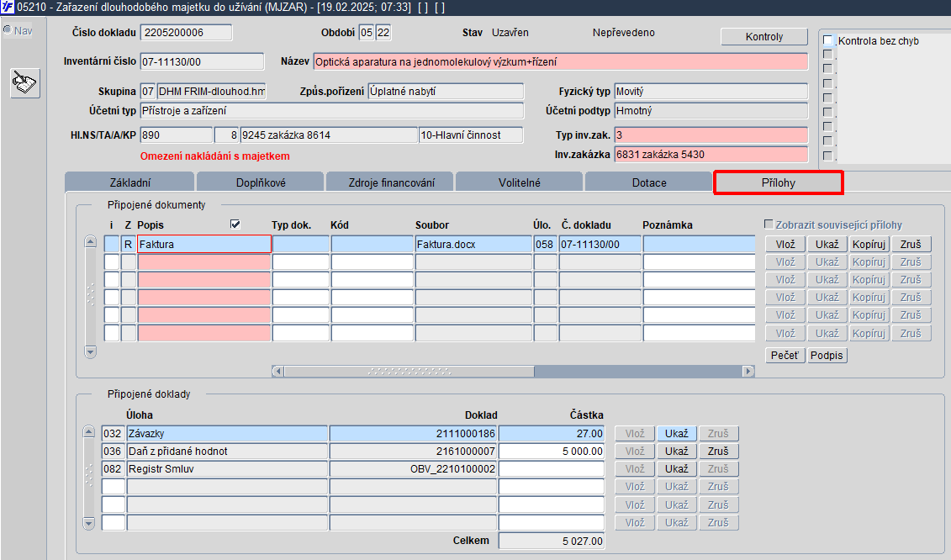Click right arrow of horizontal scrollbar
The height and width of the screenshot is (560, 951).
point(748,371)
